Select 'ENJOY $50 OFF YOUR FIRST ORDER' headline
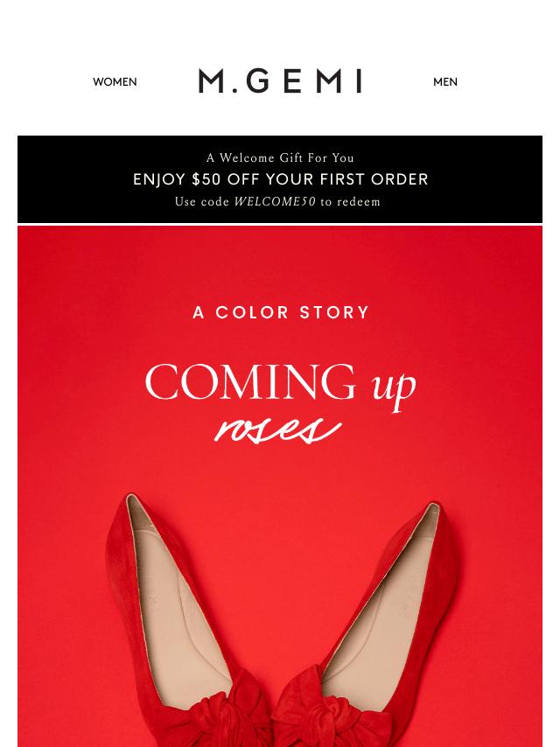Image resolution: width=560 pixels, height=747 pixels. pyautogui.click(x=280, y=179)
